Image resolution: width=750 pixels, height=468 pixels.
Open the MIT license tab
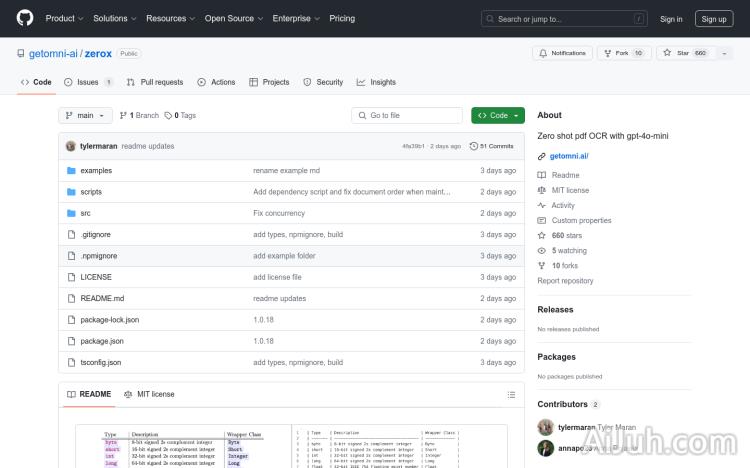(x=149, y=394)
